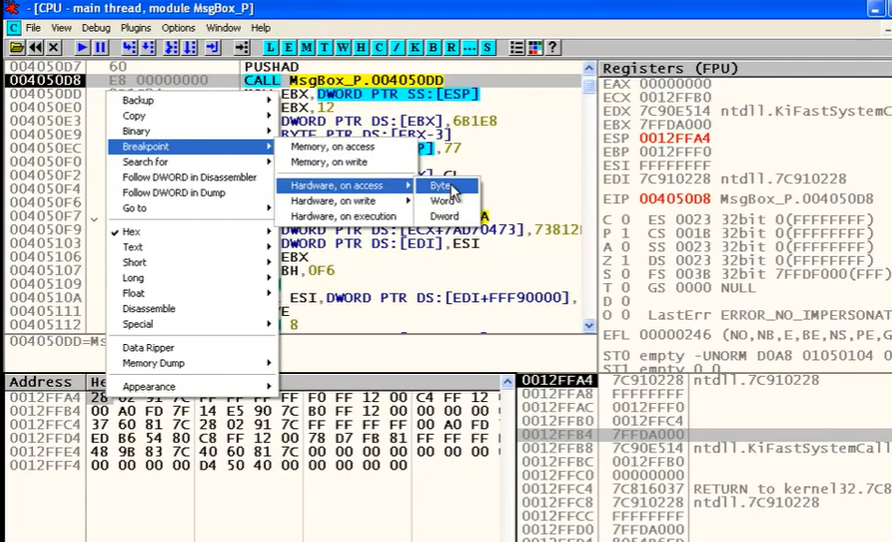This screenshot has width=892, height=542.
Task: Select Data Ripper menu entry
Action: 192,347
